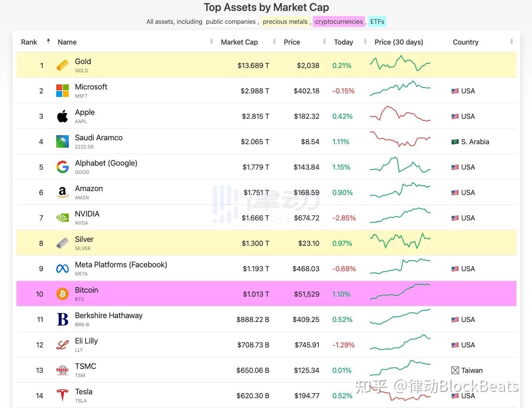The height and width of the screenshot is (408, 532).
Task: Sort by Market Cap column arrows
Action: (274, 41)
